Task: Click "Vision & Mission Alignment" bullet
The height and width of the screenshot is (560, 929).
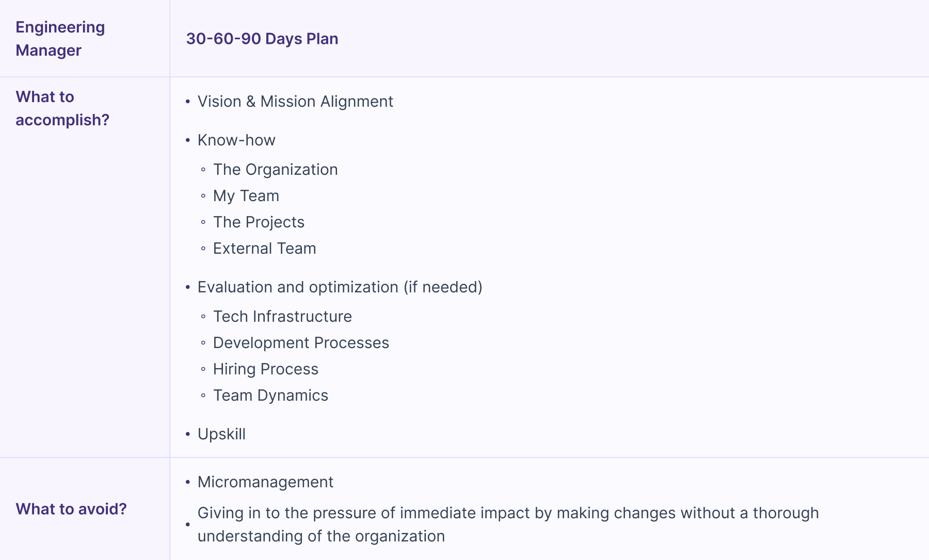Action: pyautogui.click(x=295, y=102)
